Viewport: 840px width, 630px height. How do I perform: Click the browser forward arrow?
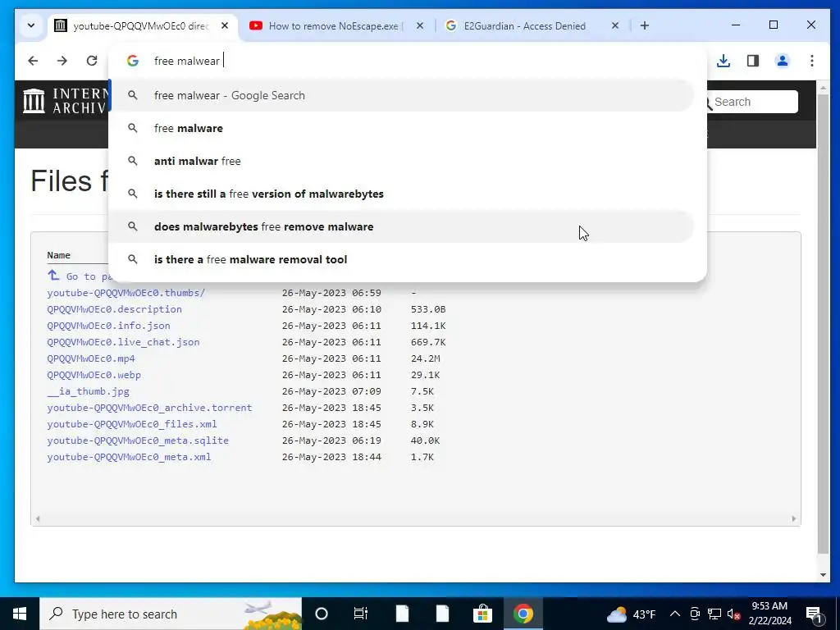[x=62, y=61]
